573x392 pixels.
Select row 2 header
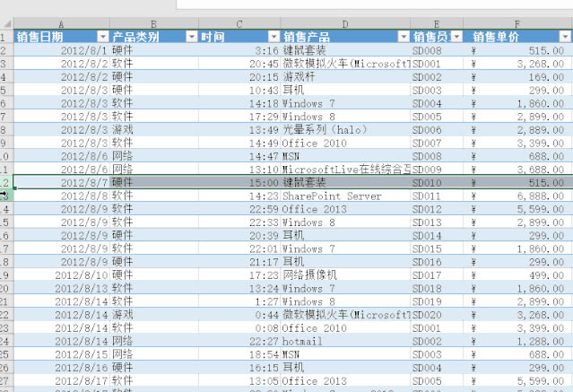click(x=6, y=50)
